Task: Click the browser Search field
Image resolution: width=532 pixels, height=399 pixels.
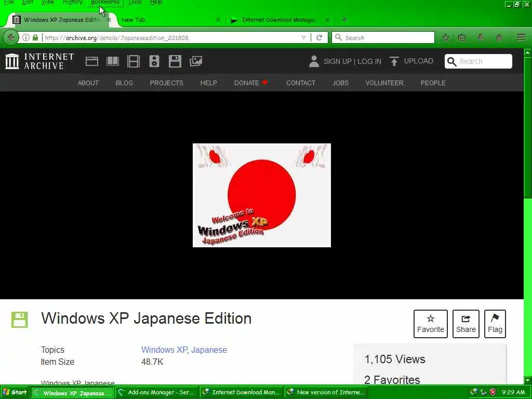Action: click(383, 37)
